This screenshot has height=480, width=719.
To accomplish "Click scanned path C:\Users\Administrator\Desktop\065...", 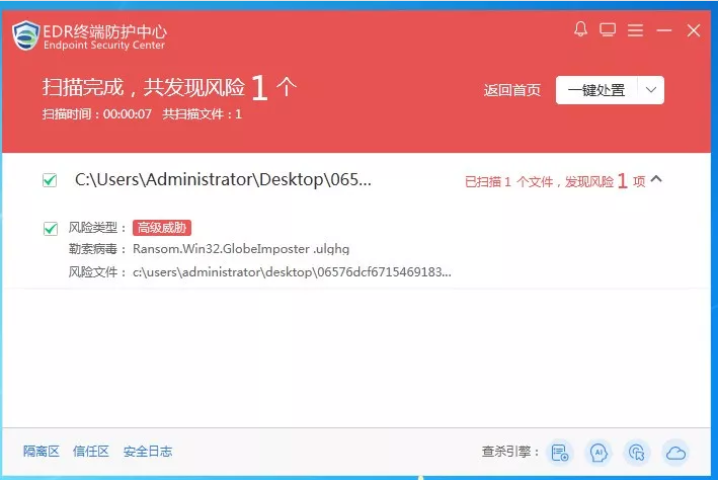I will (223, 180).
